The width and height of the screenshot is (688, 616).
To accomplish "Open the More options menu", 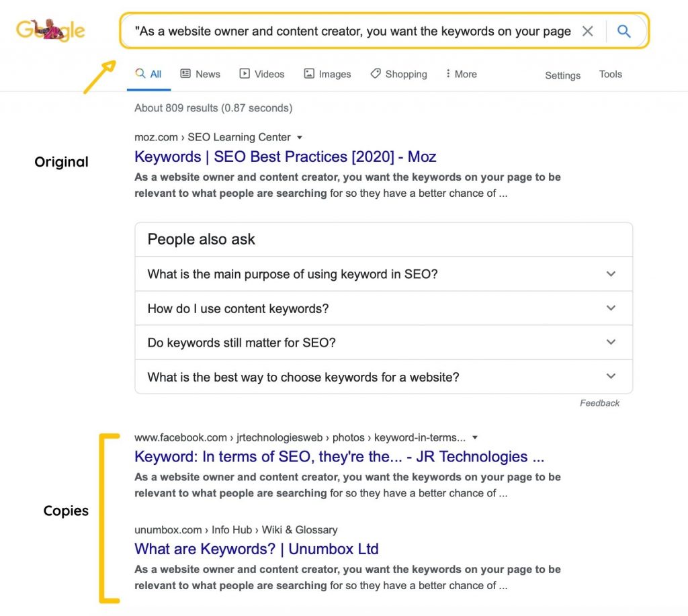I will [461, 74].
